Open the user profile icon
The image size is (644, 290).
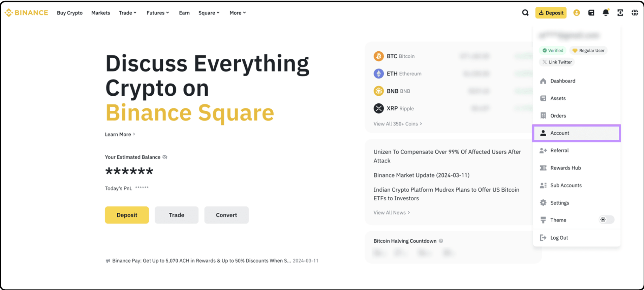pyautogui.click(x=577, y=13)
